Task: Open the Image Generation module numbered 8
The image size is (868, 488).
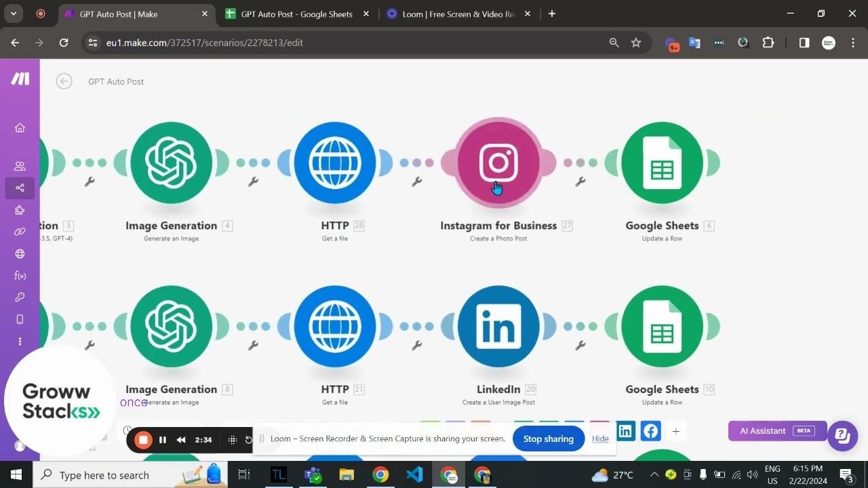Action: [172, 327]
